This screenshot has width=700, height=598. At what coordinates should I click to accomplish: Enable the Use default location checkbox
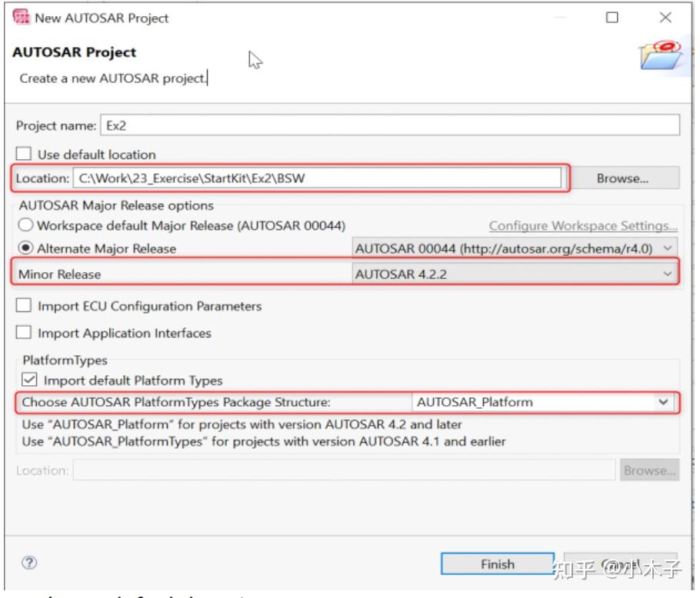tap(25, 154)
